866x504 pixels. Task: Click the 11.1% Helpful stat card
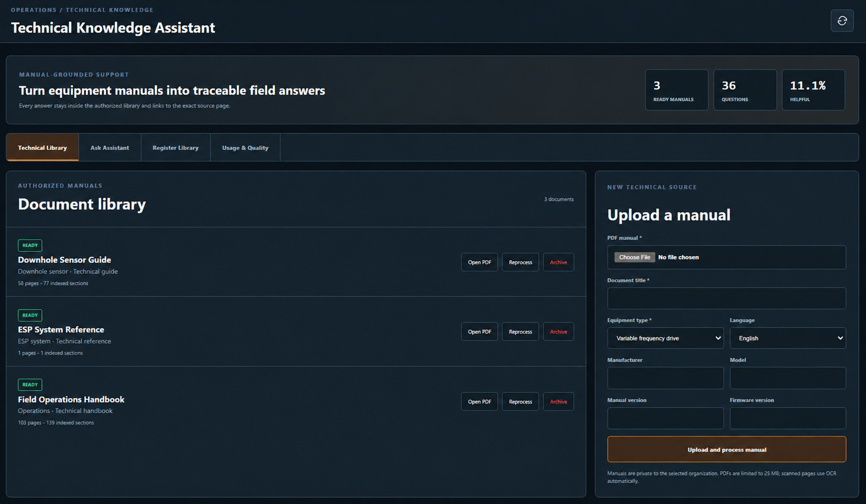813,90
